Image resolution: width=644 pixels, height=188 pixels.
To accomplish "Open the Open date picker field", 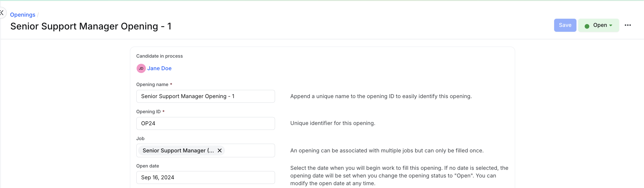I will click(205, 177).
